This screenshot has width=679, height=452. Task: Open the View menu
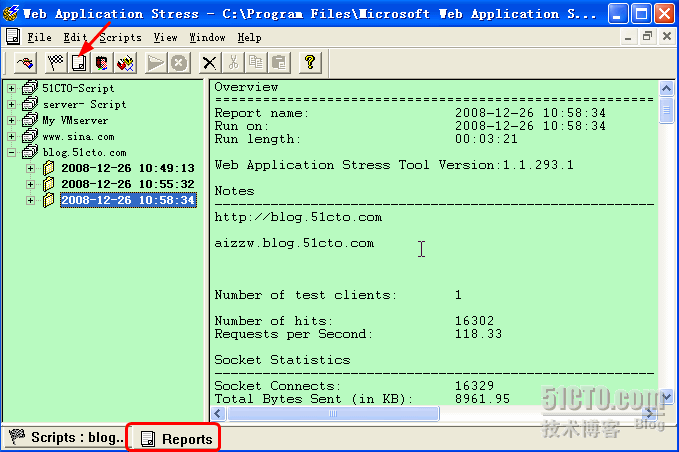tap(165, 38)
